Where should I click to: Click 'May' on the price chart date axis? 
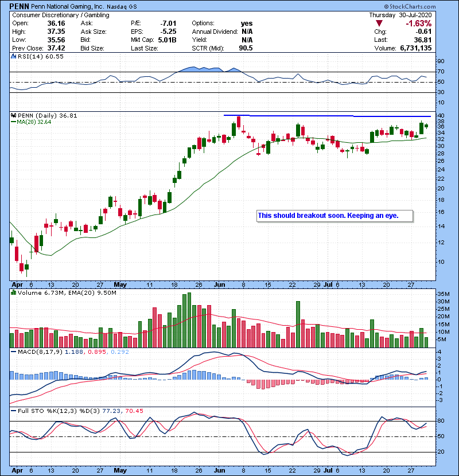(x=120, y=285)
